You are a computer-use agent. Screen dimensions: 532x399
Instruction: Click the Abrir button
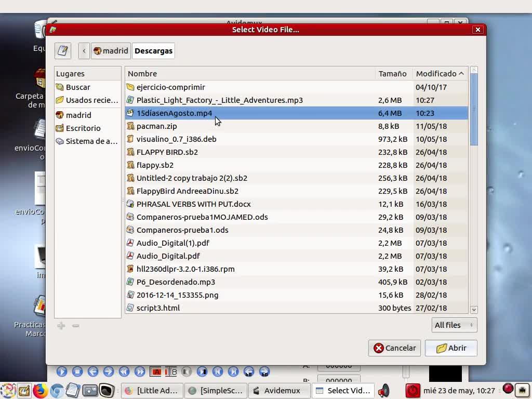451,348
